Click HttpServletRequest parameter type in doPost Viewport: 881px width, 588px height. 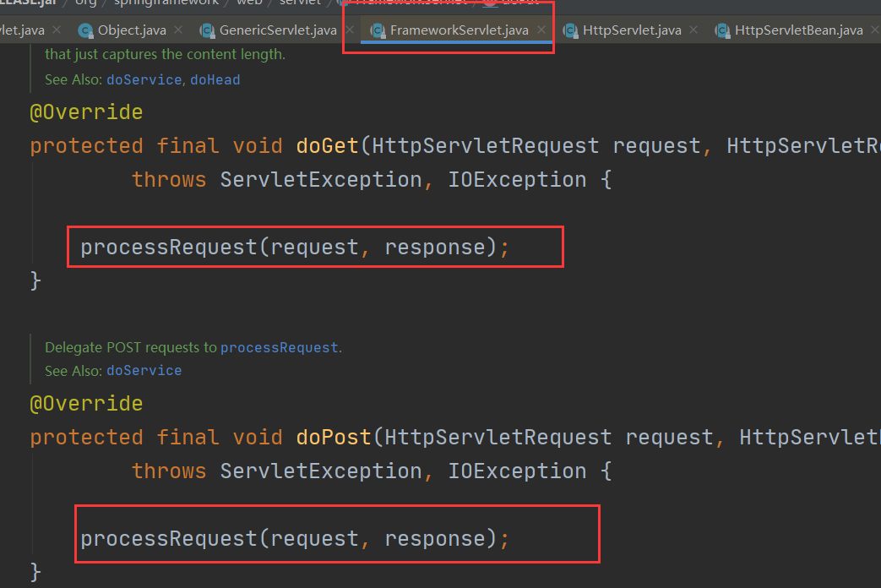click(498, 438)
